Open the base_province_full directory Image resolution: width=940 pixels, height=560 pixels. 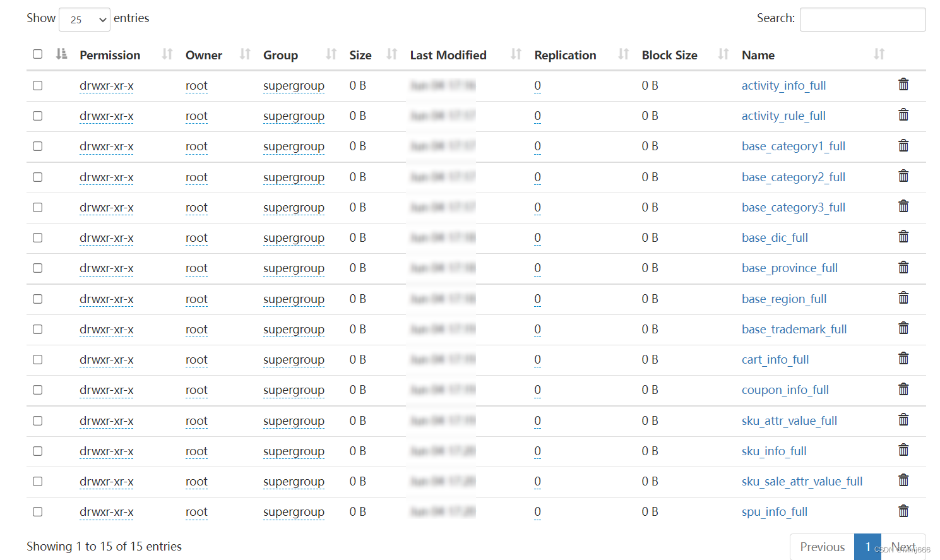click(790, 268)
